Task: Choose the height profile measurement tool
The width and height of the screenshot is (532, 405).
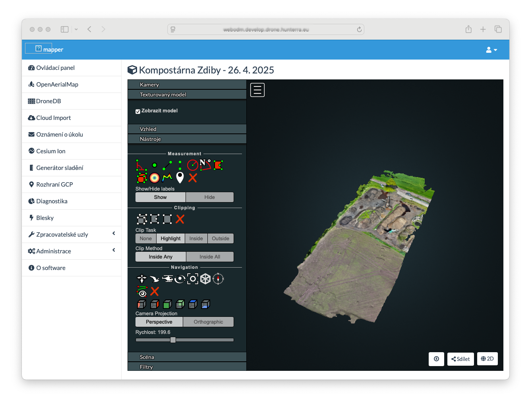Action: pos(167,177)
